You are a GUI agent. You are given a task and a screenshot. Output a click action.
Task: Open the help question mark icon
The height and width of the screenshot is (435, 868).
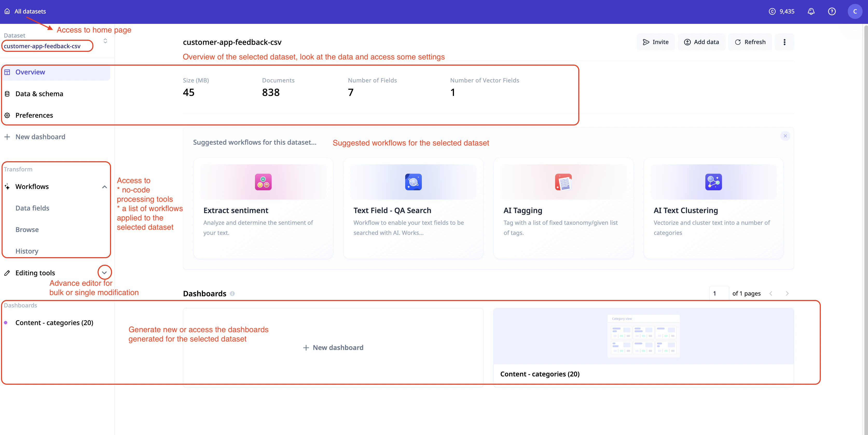(832, 11)
